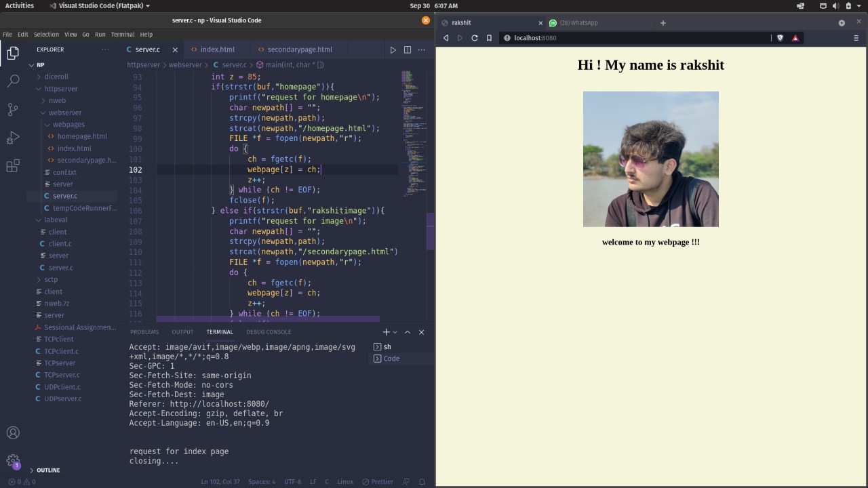Click the browser address bar
868x488 pixels.
pos(637,38)
